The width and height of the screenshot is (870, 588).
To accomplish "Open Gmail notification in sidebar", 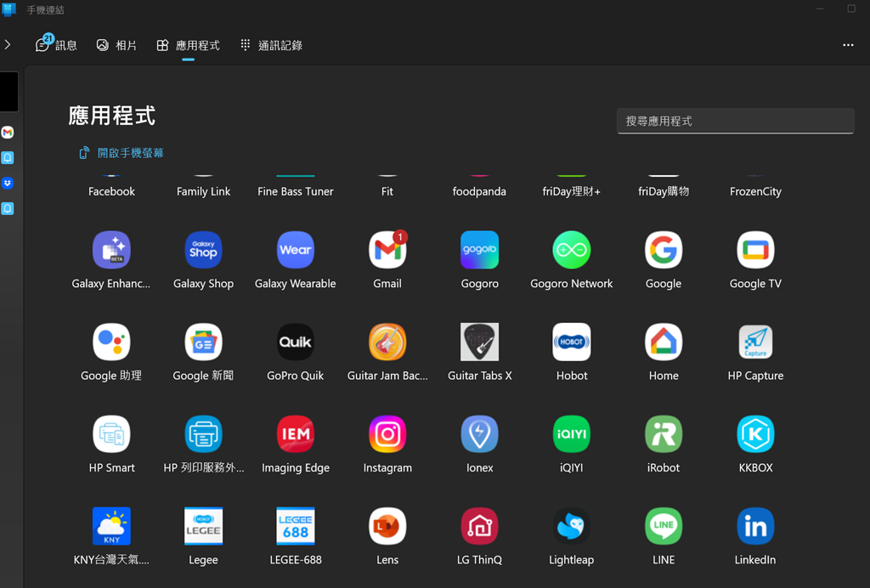I will (x=7, y=132).
